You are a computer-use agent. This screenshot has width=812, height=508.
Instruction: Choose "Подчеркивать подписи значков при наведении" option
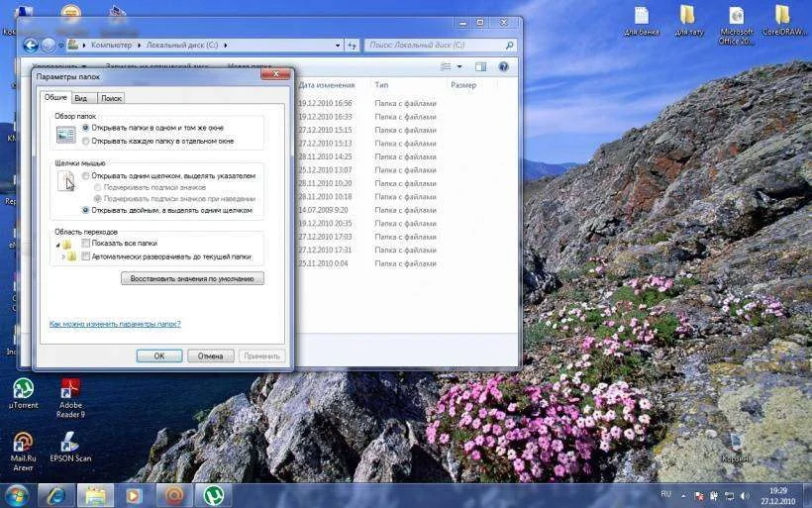[174, 198]
